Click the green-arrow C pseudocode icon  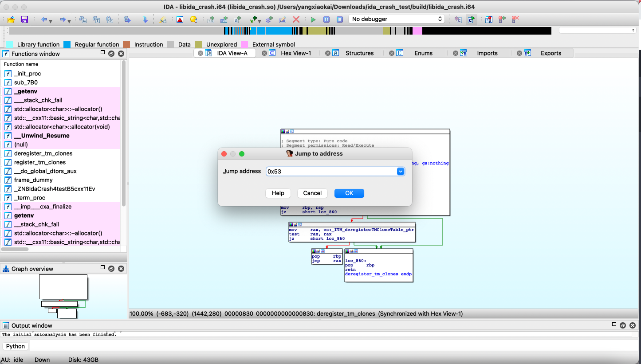pyautogui.click(x=471, y=20)
